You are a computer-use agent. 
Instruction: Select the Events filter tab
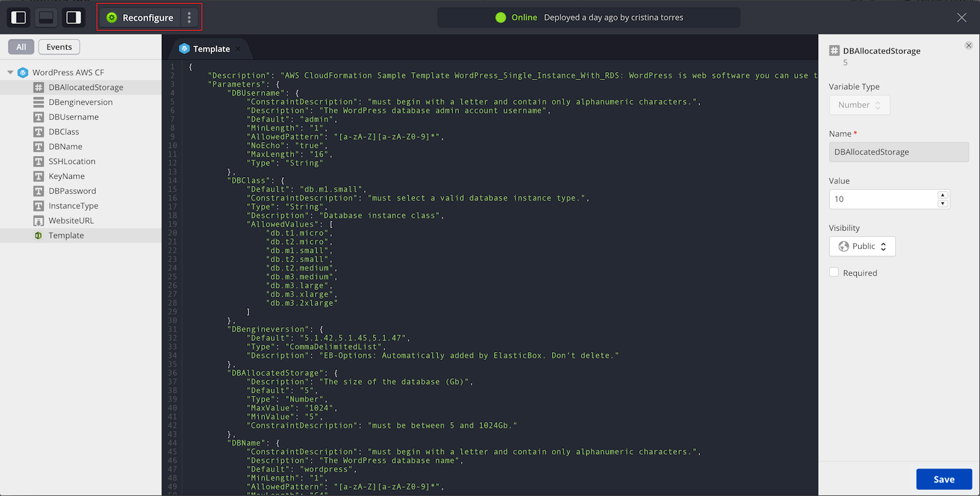(59, 46)
